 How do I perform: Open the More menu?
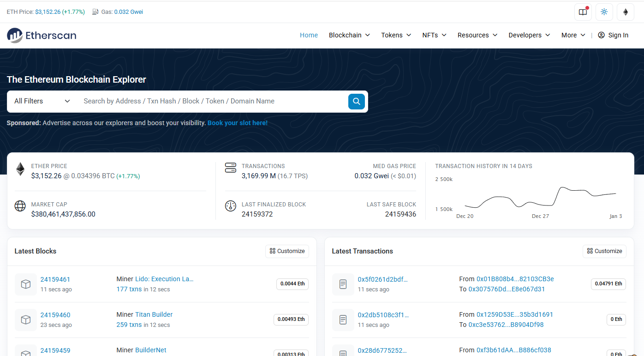tap(573, 35)
